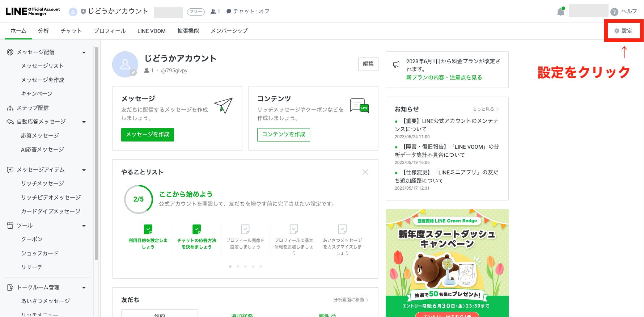Click the chat off status icon
The image size is (644, 317).
click(229, 12)
